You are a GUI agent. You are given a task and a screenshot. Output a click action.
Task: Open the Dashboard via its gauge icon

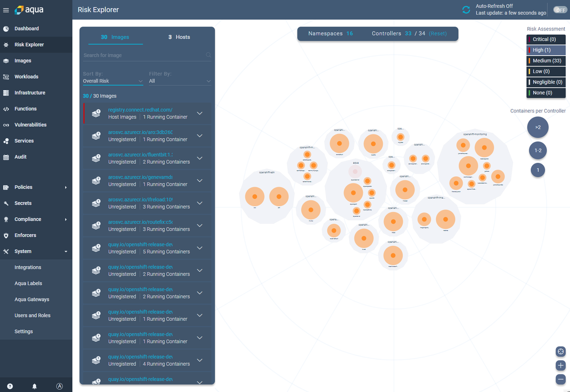(x=6, y=28)
